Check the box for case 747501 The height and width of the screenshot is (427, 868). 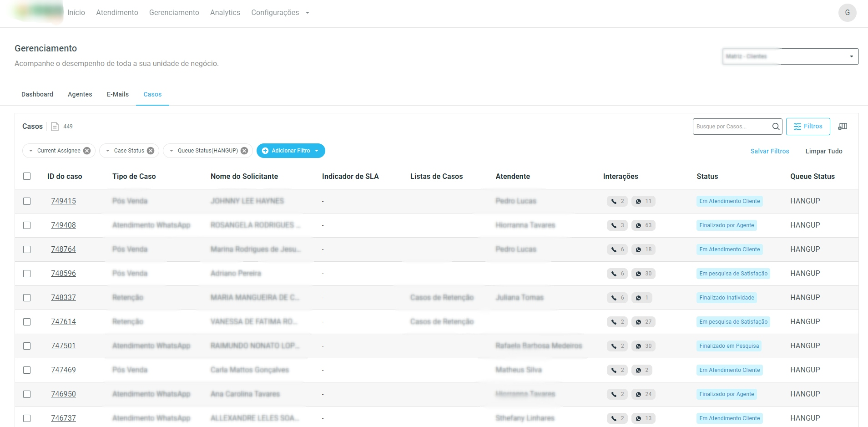27,346
